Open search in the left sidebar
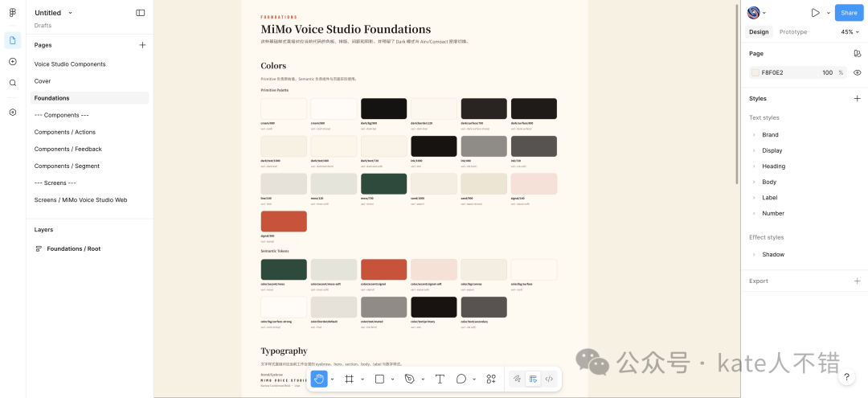Screen dimensions: 868x398 point(13,83)
